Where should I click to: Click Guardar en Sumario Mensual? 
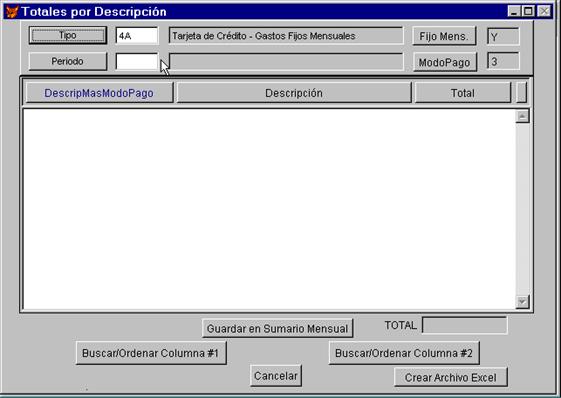[x=278, y=329]
